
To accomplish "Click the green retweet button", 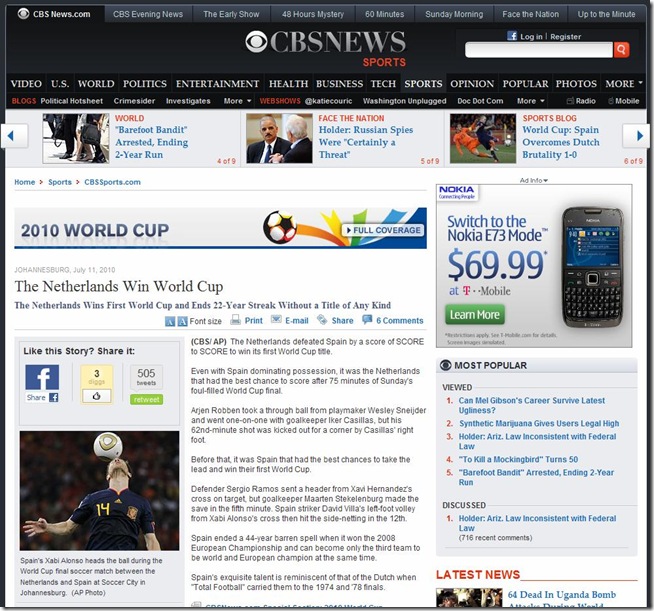I will (146, 400).
